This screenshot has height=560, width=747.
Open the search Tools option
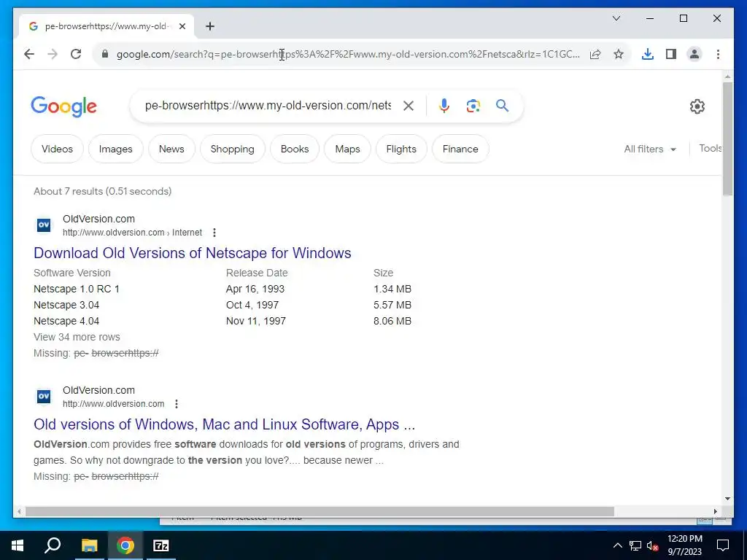click(x=711, y=149)
